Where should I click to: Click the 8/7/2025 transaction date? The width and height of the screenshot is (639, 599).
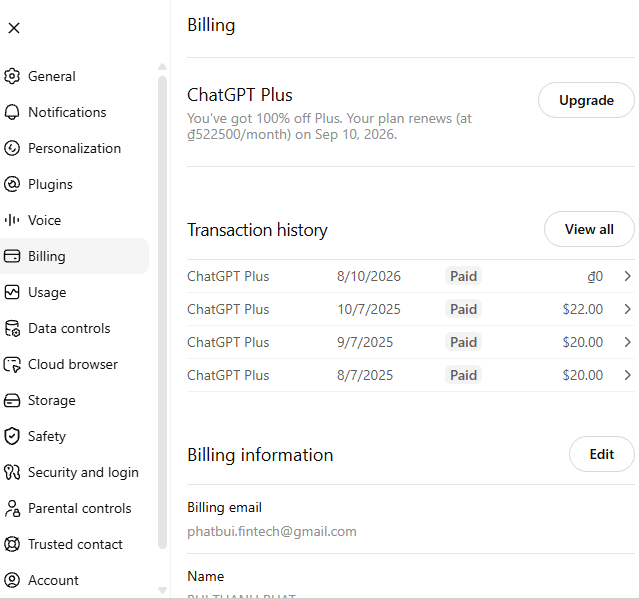[x=365, y=375]
